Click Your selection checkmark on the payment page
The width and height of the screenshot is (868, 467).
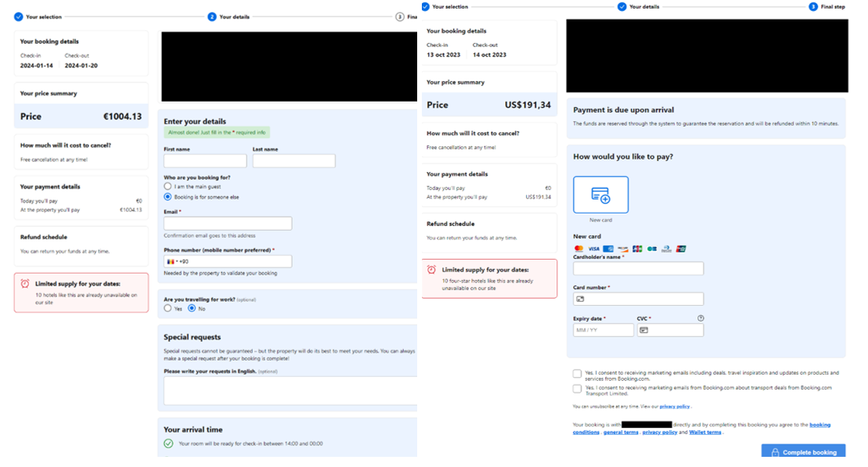coord(425,6)
